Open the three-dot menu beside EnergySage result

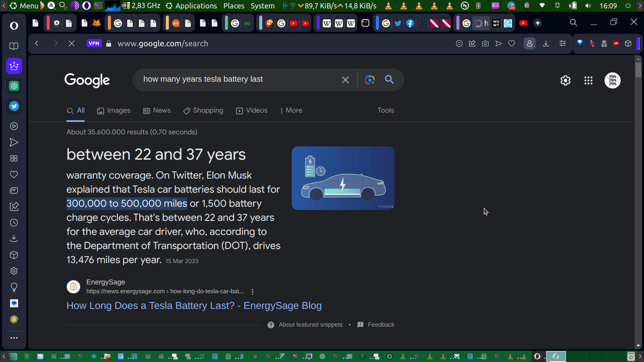click(252, 292)
